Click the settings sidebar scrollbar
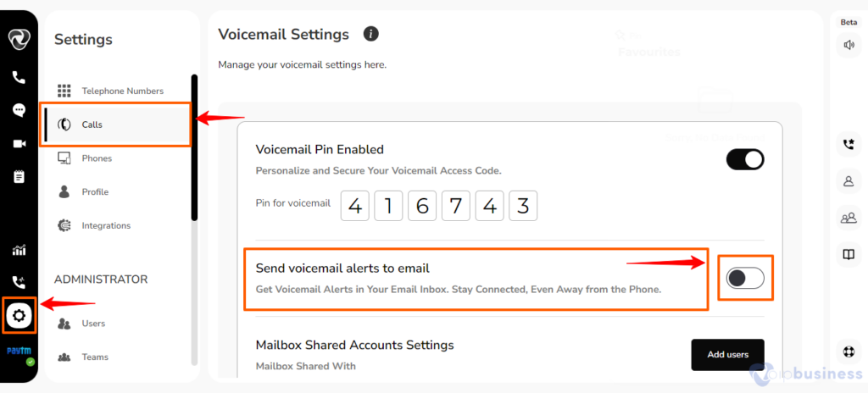Screen dimensions: 868x393 click(194, 147)
